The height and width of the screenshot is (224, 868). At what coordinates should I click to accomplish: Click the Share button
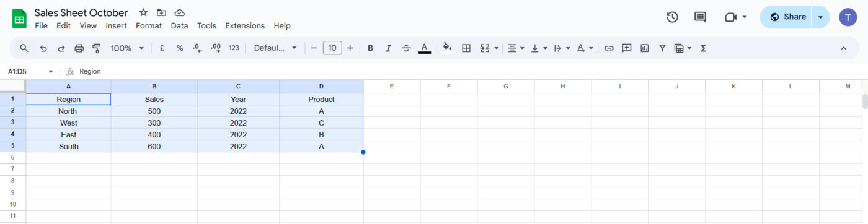[786, 17]
